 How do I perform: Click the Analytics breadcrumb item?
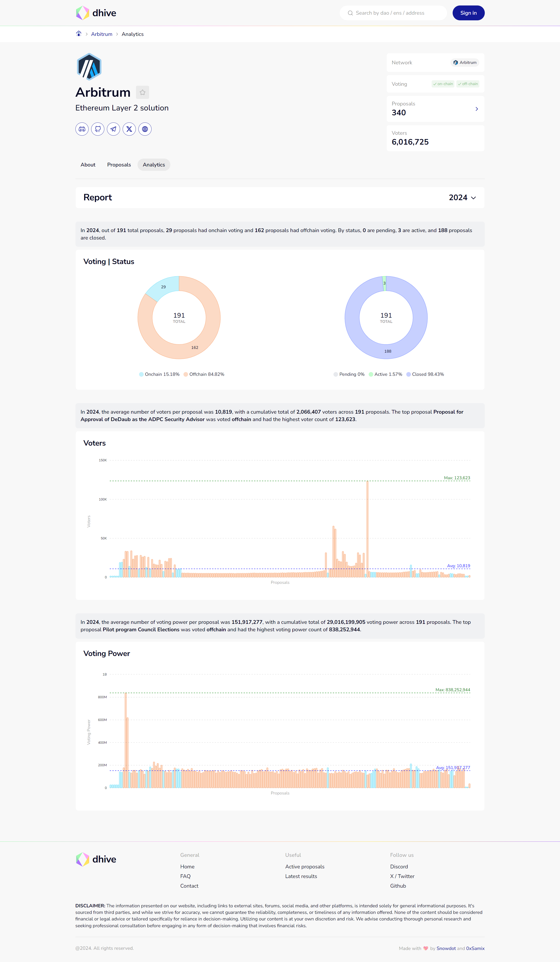(x=133, y=34)
